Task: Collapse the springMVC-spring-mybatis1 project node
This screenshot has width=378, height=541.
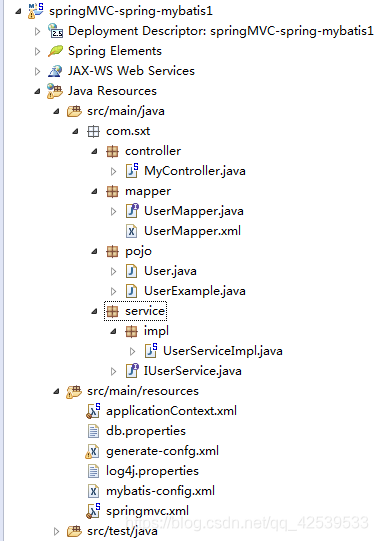Action: [x=18, y=11]
